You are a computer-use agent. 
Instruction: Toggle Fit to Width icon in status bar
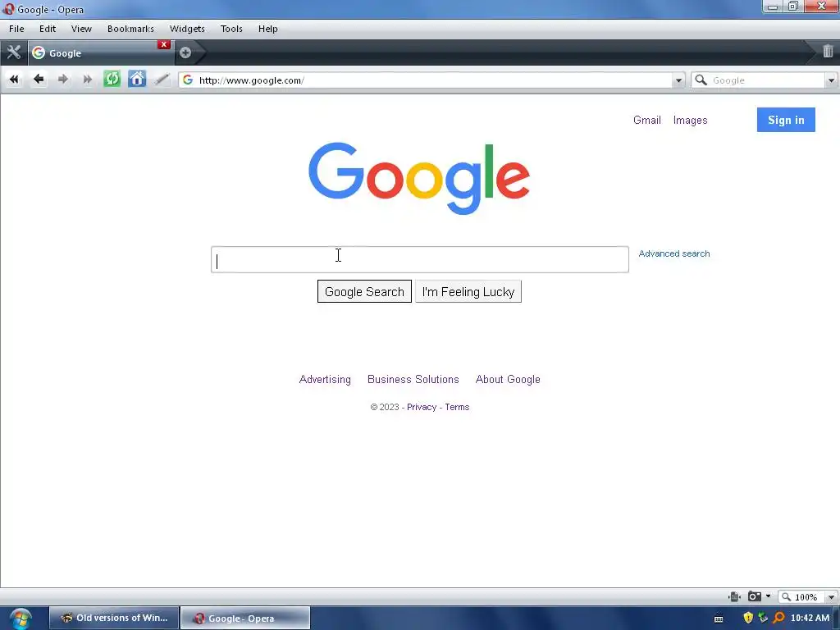[734, 596]
